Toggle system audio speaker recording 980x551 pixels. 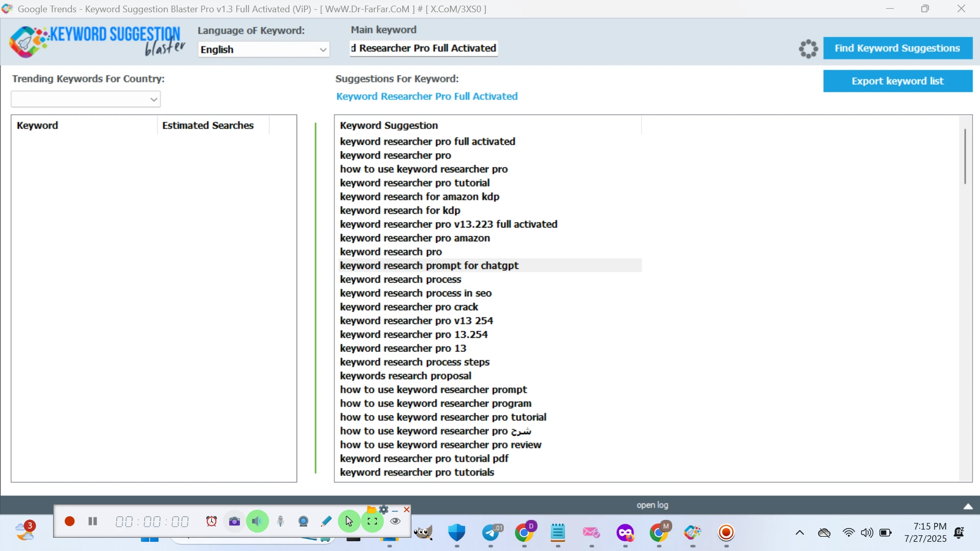[x=257, y=521]
